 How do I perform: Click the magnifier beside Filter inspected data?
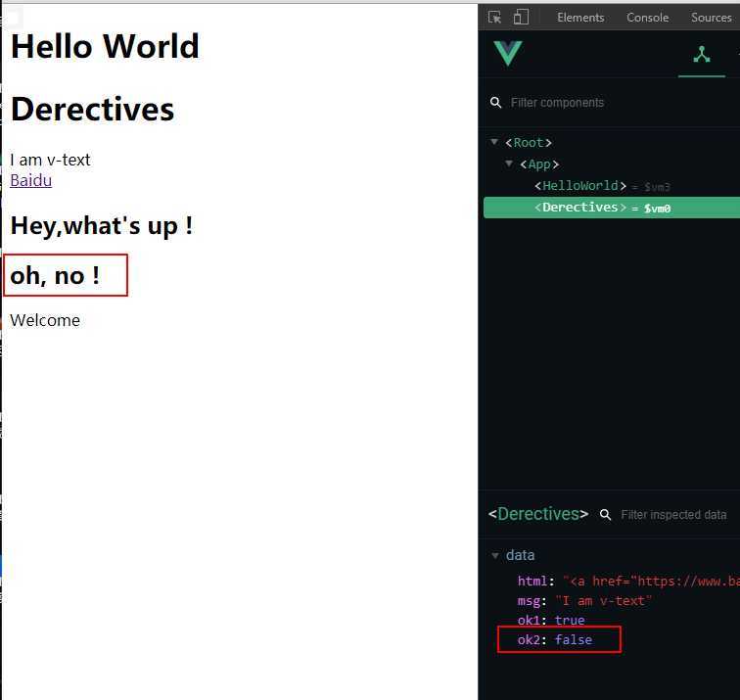(x=606, y=515)
